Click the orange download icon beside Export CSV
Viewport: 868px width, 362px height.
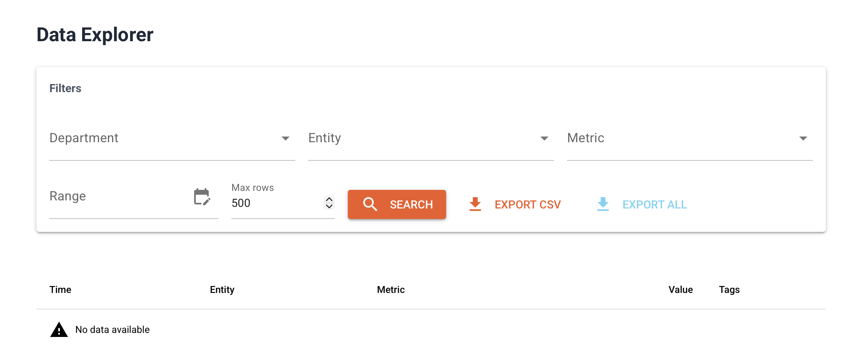[475, 204]
